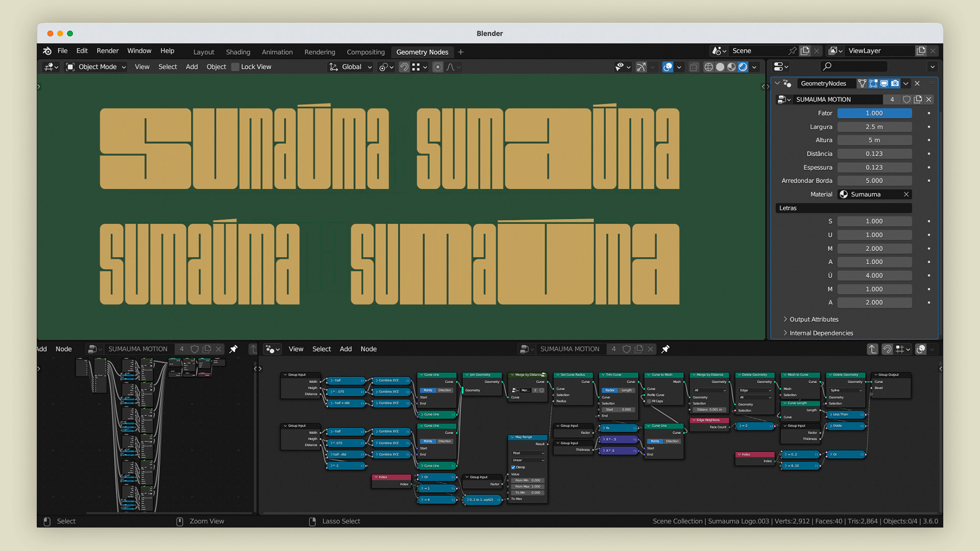The image size is (980, 551).
Task: Click the properties panel search field
Action: 853,66
